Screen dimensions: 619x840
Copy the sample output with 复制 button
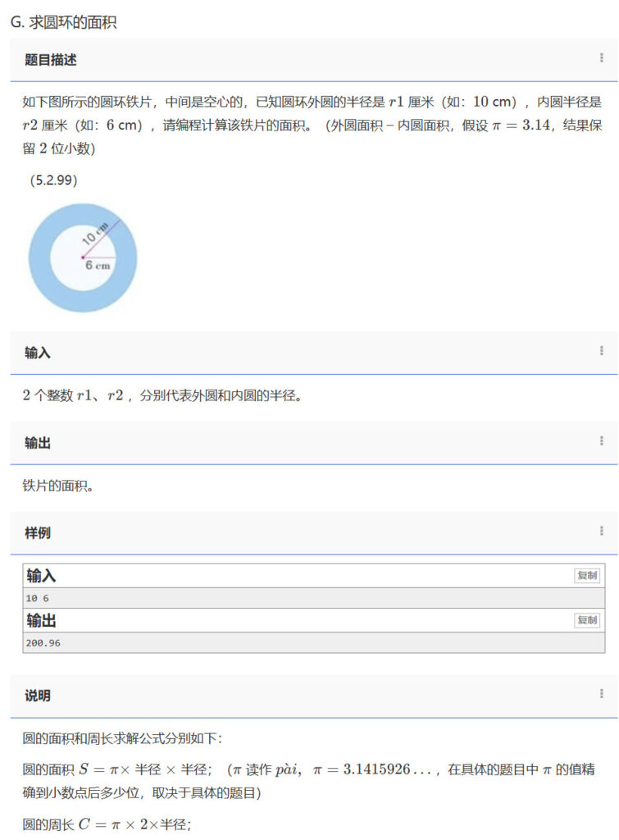point(587,620)
